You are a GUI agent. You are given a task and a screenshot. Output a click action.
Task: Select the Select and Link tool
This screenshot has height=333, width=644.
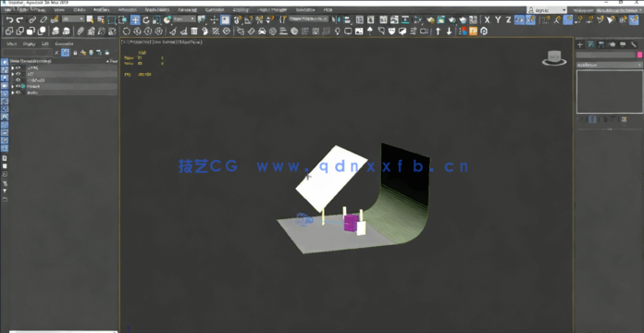[32, 19]
